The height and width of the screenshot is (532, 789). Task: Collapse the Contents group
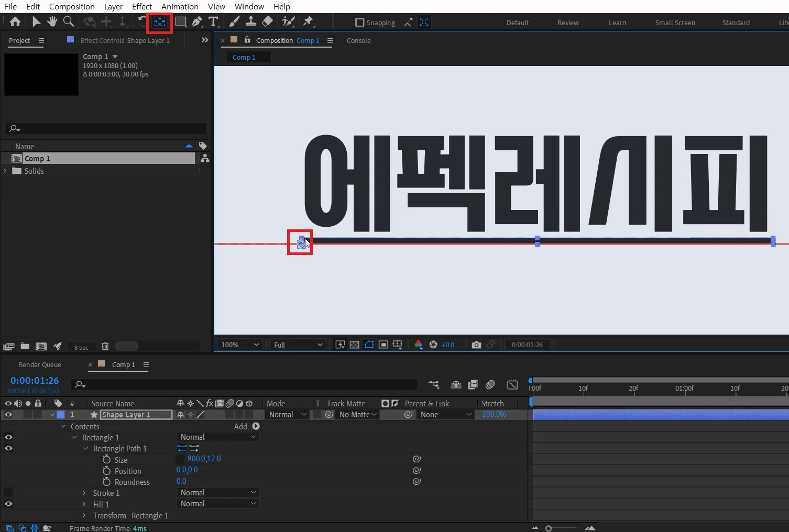tap(63, 426)
